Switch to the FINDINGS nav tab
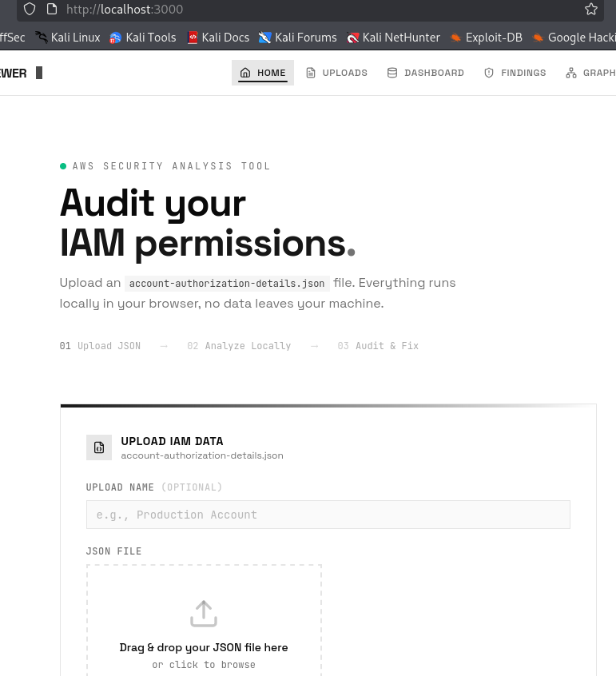 point(515,73)
